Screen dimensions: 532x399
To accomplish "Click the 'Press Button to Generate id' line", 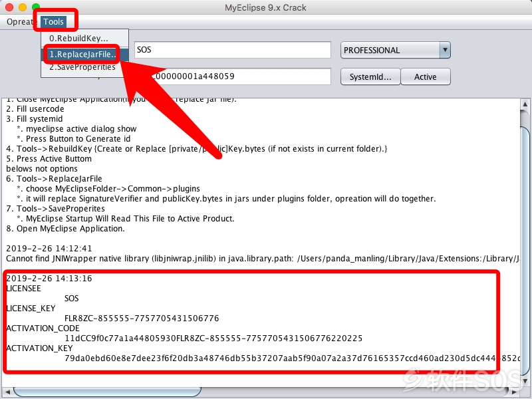I will coord(74,139).
